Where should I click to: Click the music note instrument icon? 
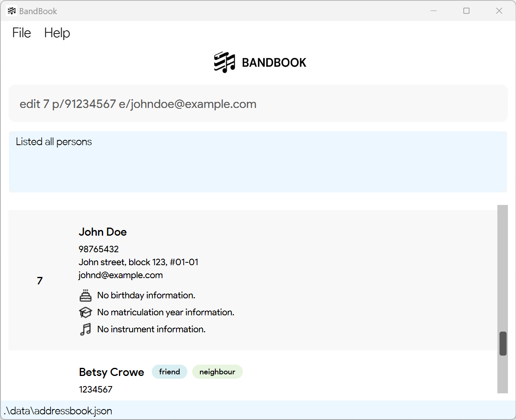tap(85, 329)
